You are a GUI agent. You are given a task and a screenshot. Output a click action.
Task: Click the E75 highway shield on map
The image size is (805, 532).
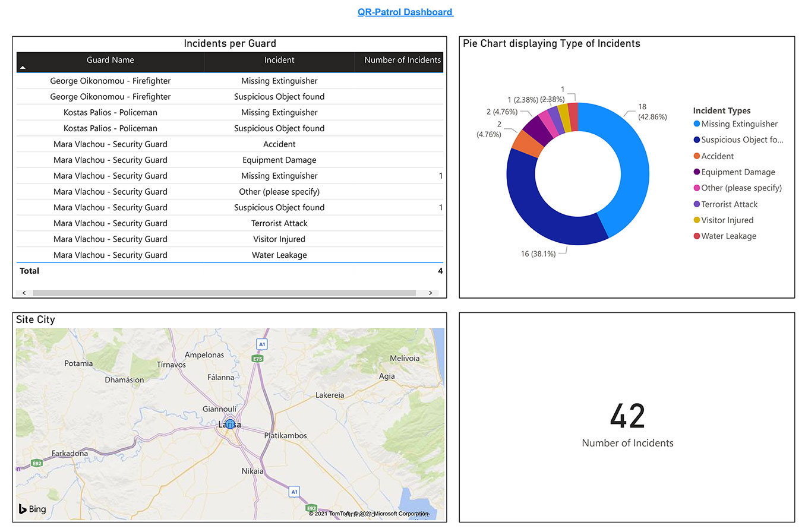tap(258, 359)
